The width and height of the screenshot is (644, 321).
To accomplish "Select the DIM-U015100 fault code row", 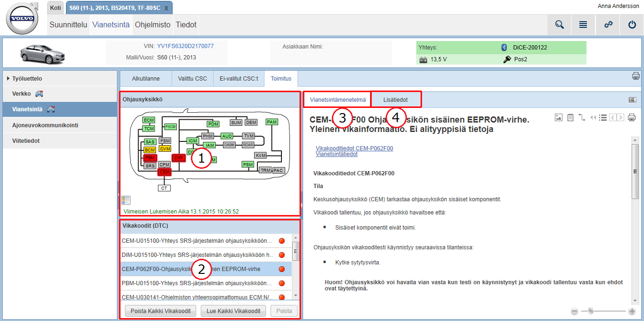I will pos(206,255).
